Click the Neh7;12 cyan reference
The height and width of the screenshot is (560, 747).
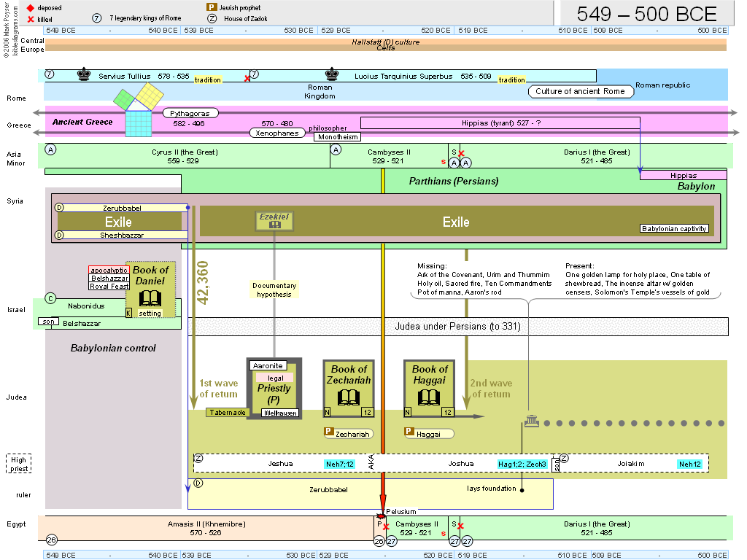(339, 464)
